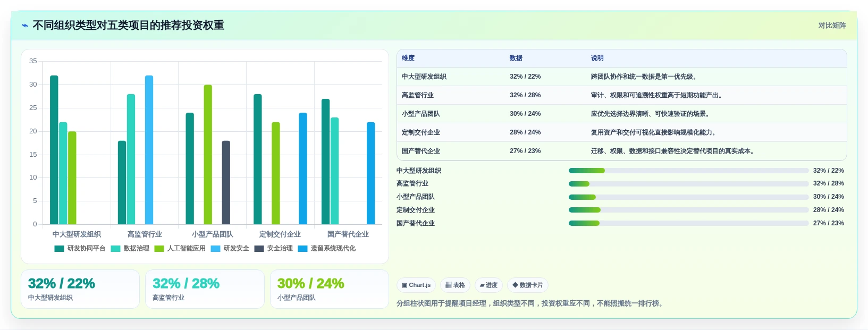Click the 中大型研发组织 x-axis label
Image resolution: width=868 pixels, height=330 pixels.
tap(77, 234)
